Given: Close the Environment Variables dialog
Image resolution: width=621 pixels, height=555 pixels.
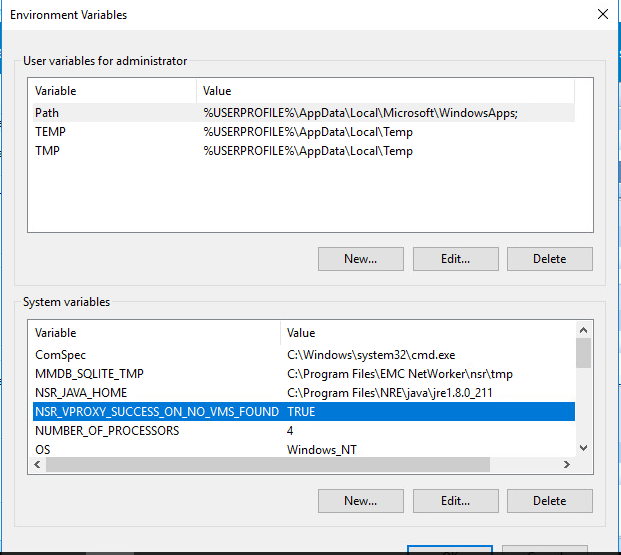Looking at the screenshot, I should [x=602, y=15].
